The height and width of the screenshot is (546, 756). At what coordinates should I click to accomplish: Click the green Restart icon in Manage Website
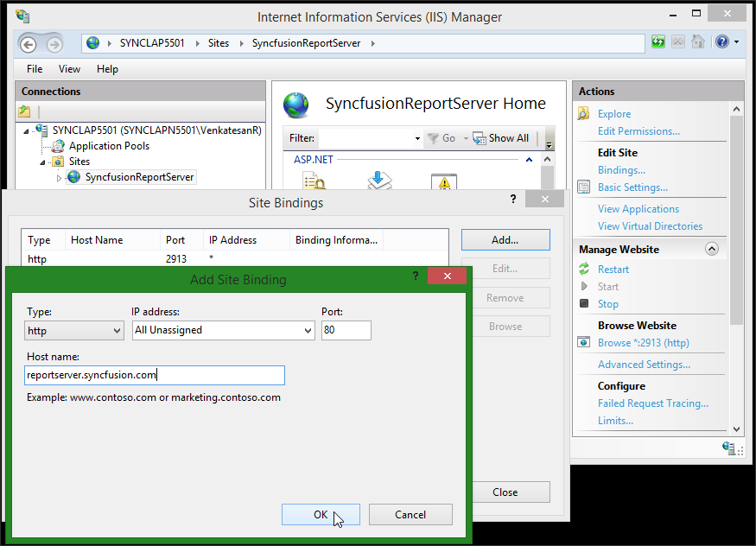(x=584, y=269)
